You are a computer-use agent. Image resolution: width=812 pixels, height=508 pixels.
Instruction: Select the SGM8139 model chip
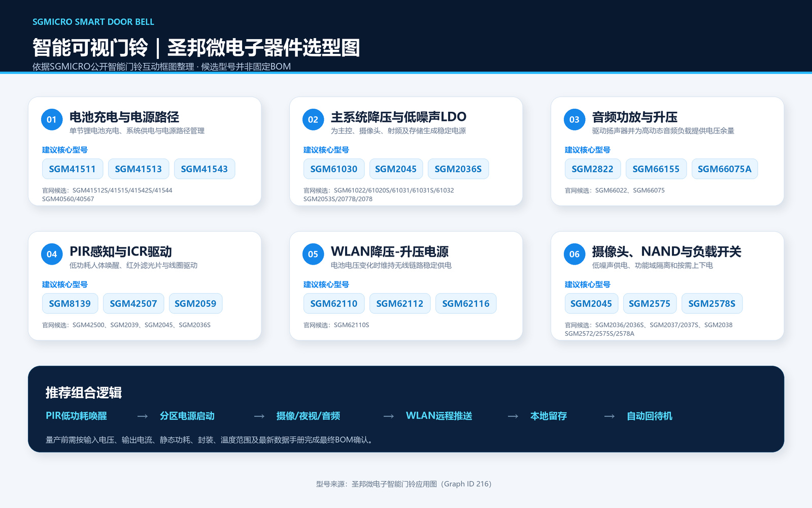(70, 304)
